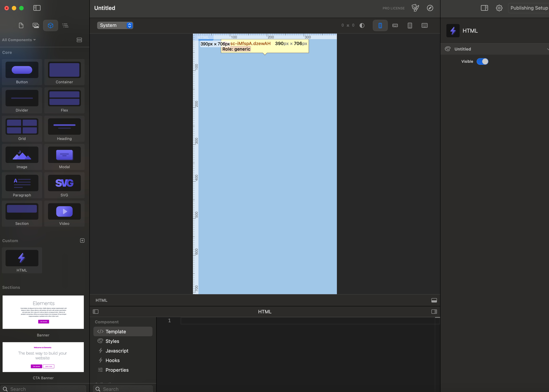Image resolution: width=549 pixels, height=392 pixels.
Task: Select the desktop device preview icon
Action: (x=424, y=25)
